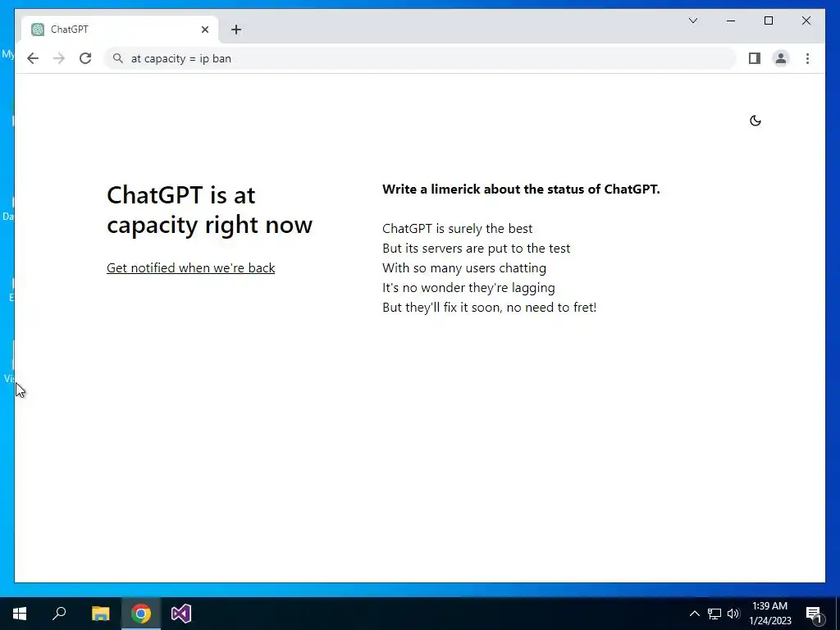Open the volume tray icon
840x630 pixels.
733,614
